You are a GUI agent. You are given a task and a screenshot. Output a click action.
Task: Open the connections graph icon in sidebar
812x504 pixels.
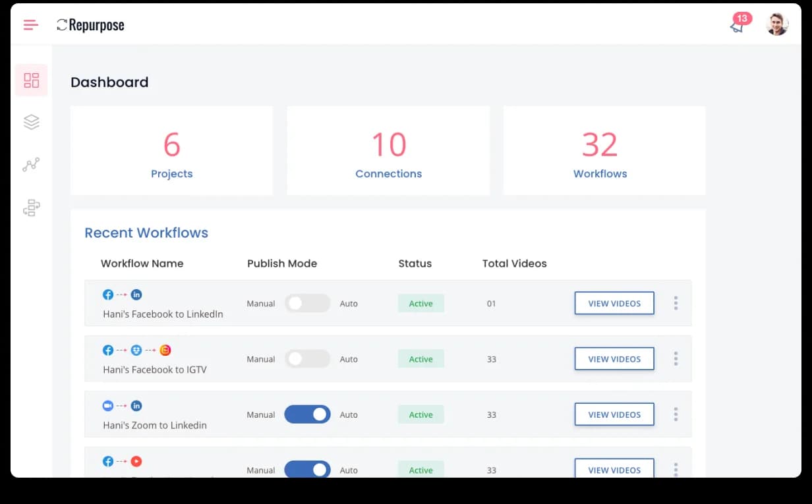pyautogui.click(x=32, y=165)
